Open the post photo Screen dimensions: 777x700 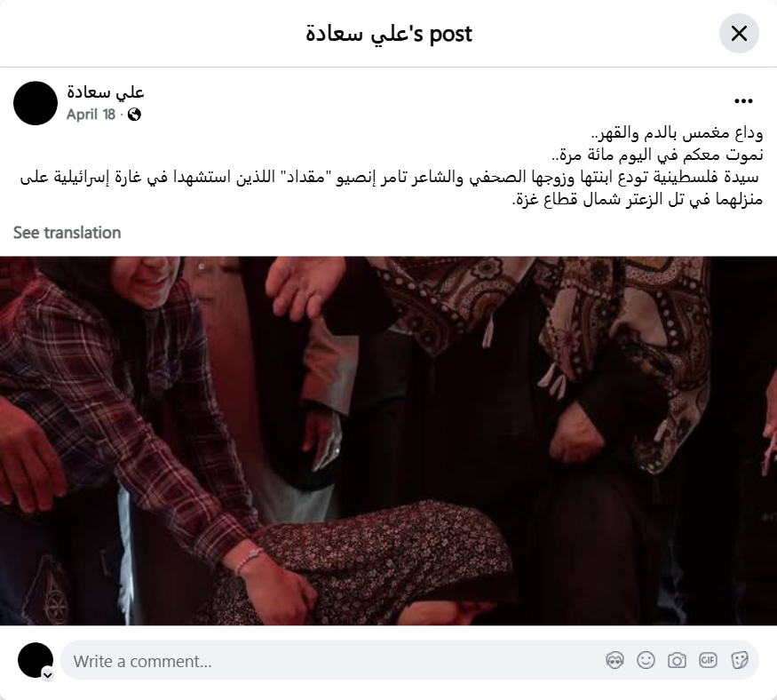[x=389, y=441]
